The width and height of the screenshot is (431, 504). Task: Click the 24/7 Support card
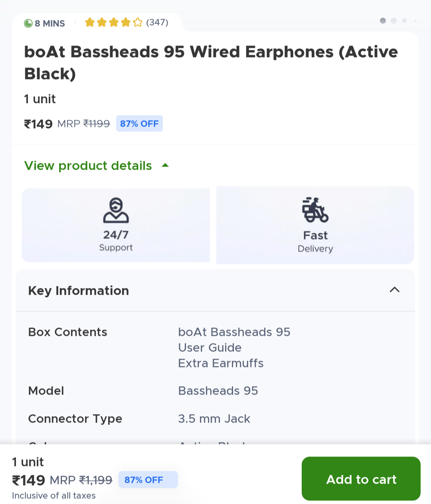[116, 225]
